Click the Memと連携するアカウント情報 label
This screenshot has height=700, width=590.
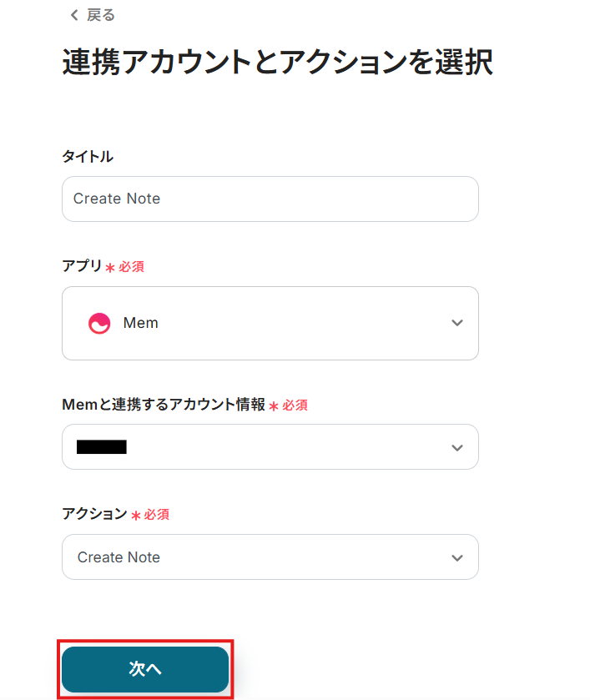163,405
